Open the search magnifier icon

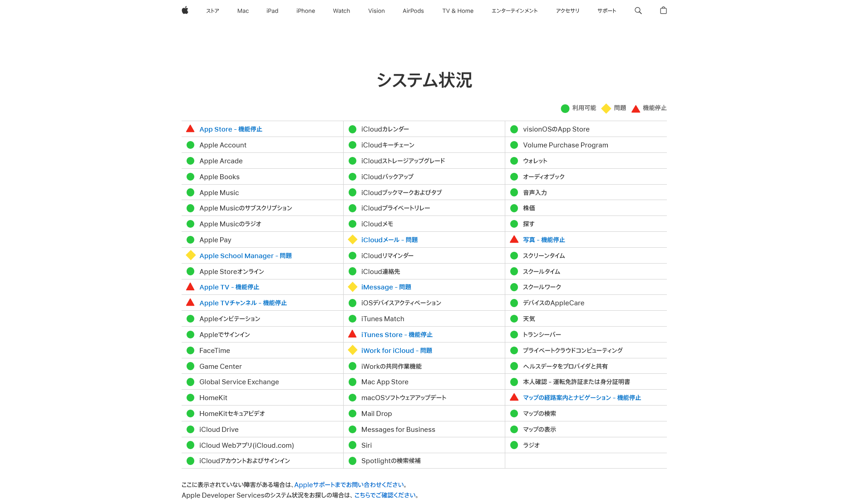tap(638, 10)
